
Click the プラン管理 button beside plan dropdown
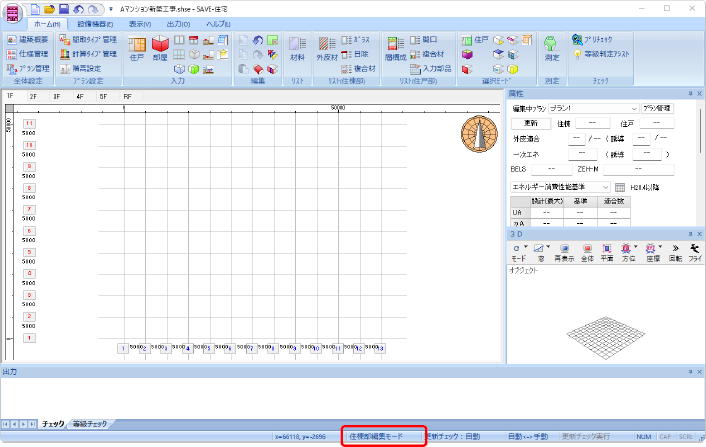(657, 108)
